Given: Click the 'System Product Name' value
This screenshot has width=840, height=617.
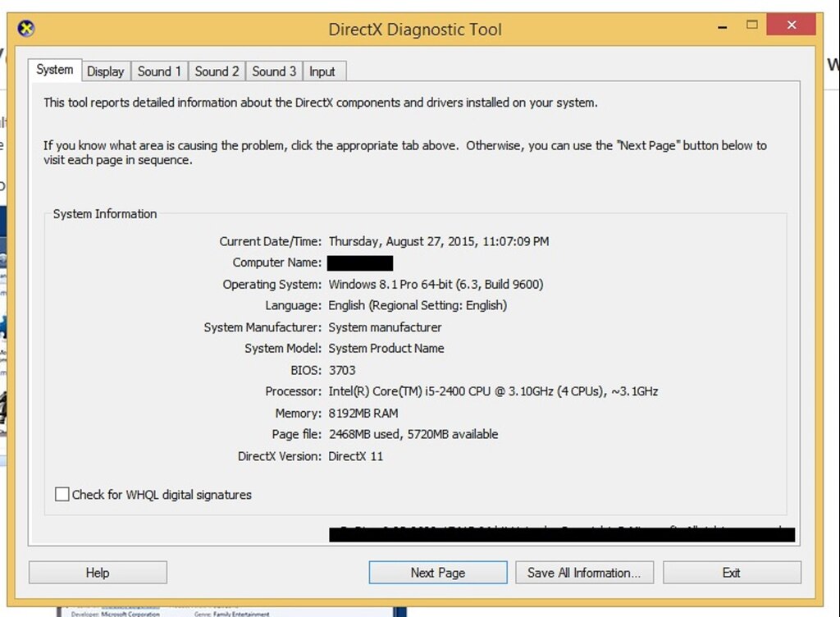Looking at the screenshot, I should point(386,348).
